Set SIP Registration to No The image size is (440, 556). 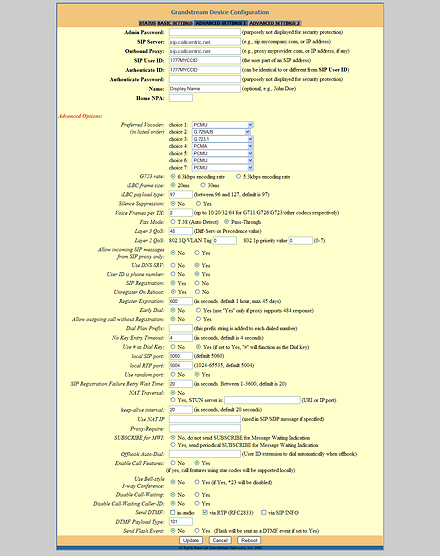point(197,283)
